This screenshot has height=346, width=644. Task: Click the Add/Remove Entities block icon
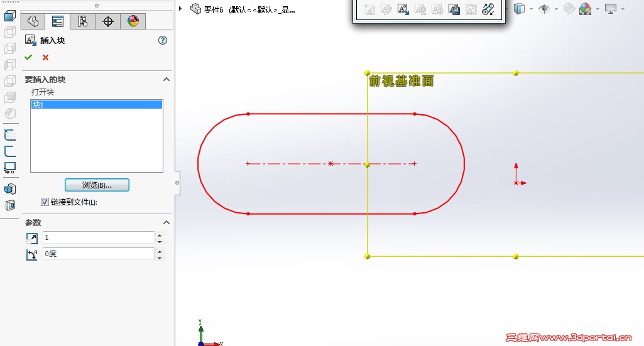tap(420, 9)
